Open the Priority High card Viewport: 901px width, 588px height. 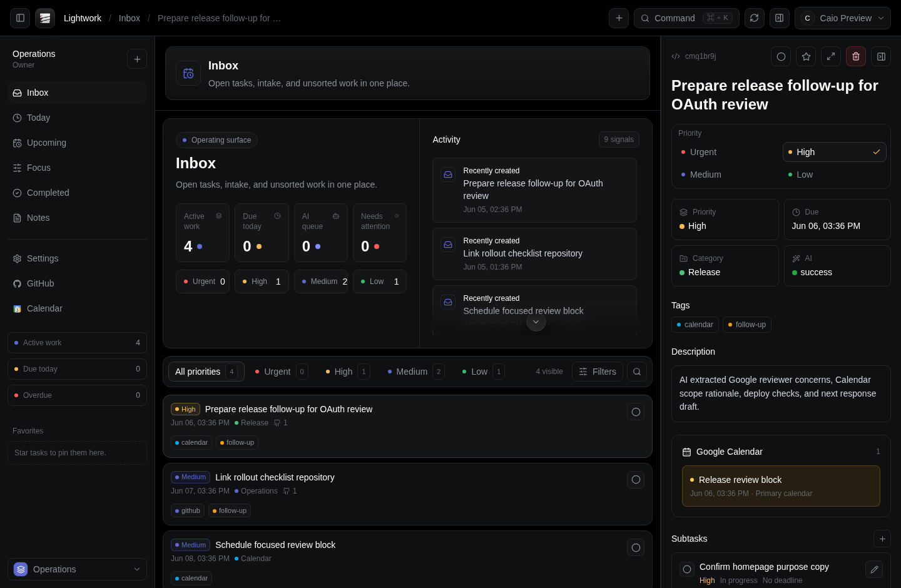(x=725, y=220)
